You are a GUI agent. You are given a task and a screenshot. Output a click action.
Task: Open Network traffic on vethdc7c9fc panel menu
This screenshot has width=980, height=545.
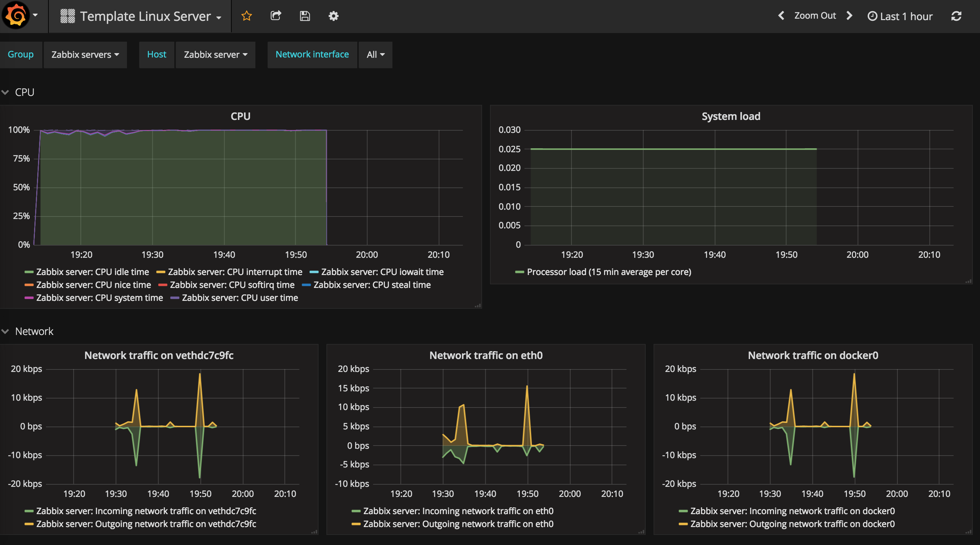159,355
